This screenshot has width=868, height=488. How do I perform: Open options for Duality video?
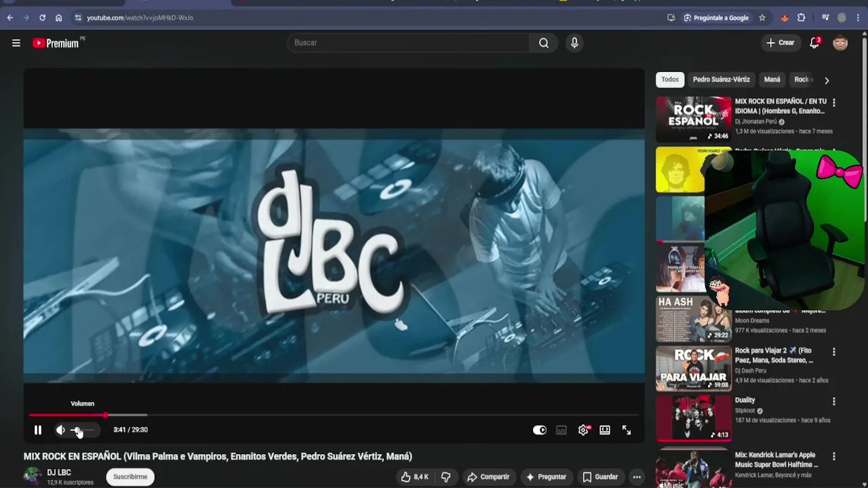pyautogui.click(x=834, y=401)
